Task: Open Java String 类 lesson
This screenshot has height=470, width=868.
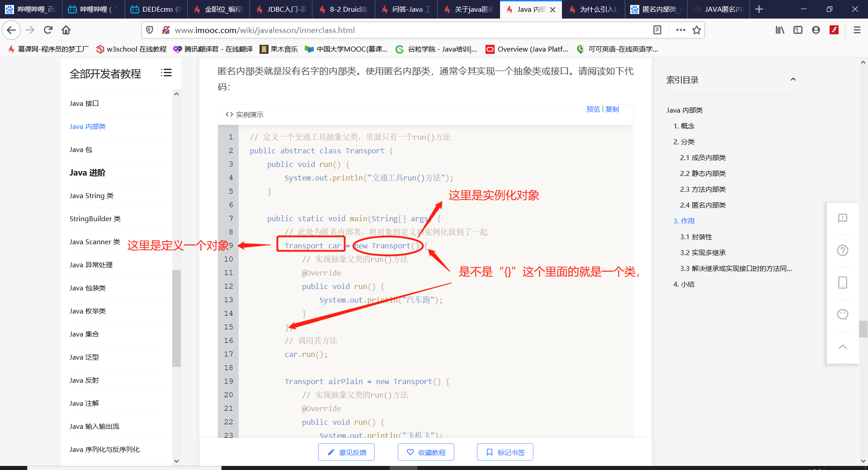Action: click(91, 195)
